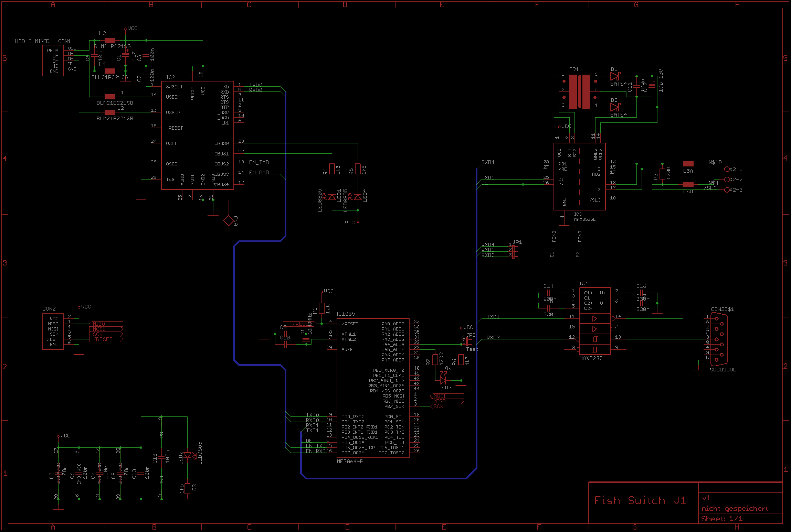Click the 'PD0_RXD0' pin name on MEGA644P
Image resolution: width=791 pixels, height=532 pixels.
(x=353, y=417)
